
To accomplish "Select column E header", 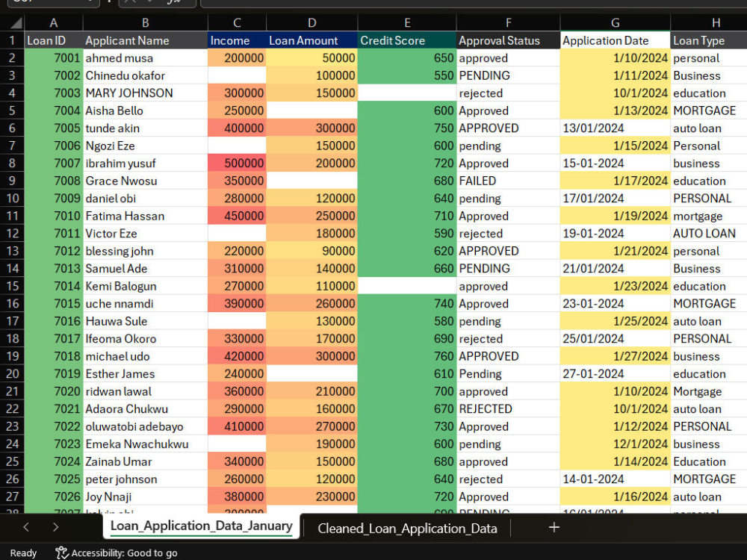I will (x=407, y=23).
